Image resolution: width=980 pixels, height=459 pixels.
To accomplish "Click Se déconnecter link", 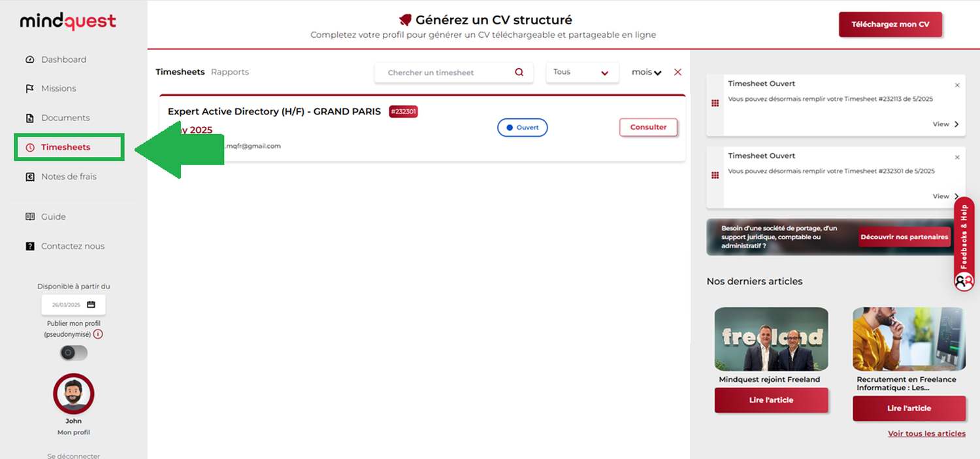I will [74, 456].
